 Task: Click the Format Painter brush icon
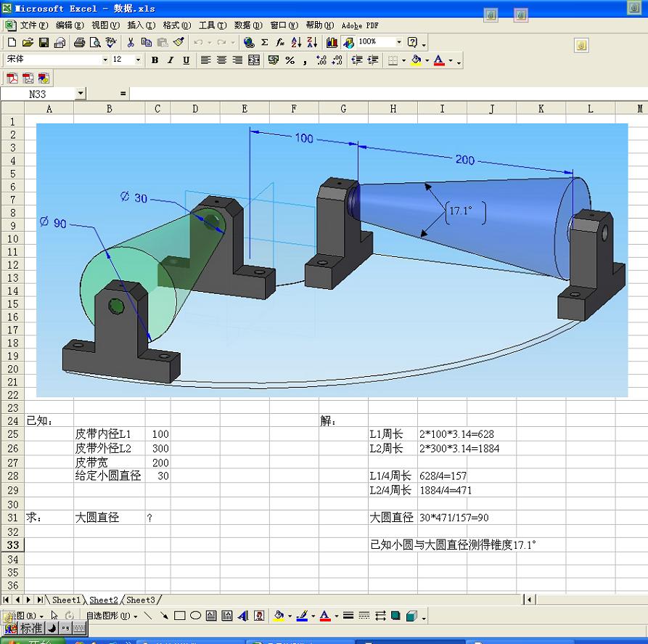click(x=179, y=42)
